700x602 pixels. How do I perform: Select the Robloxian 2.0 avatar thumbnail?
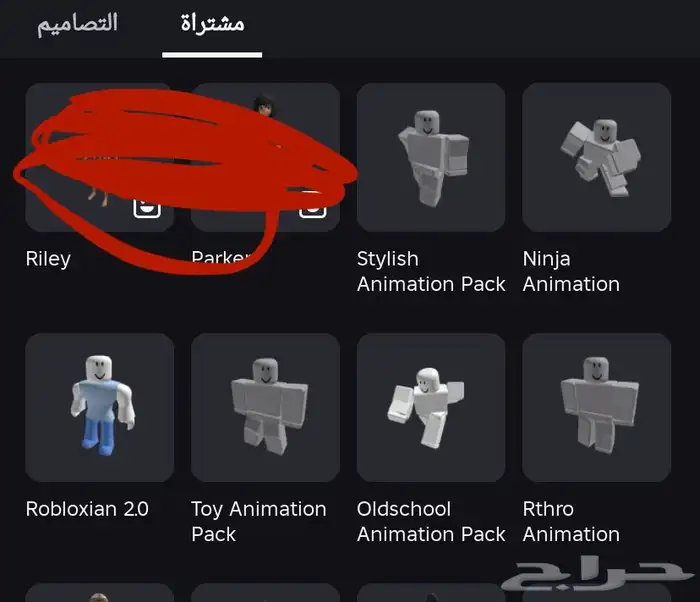click(x=100, y=407)
